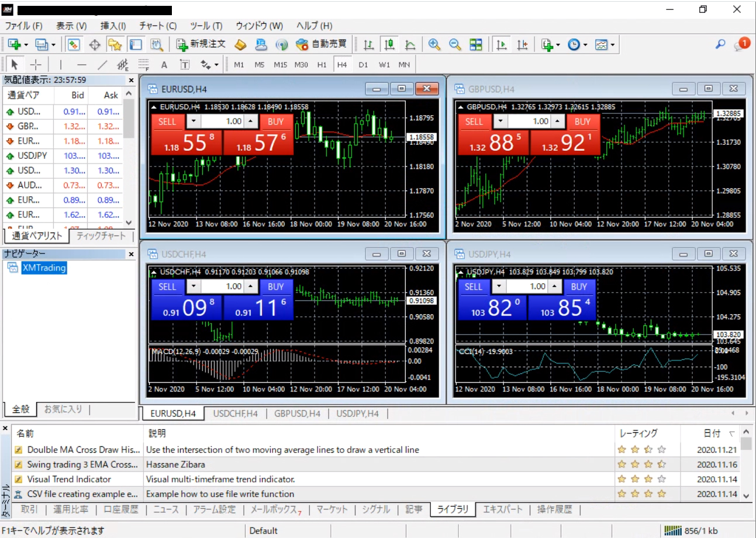The image size is (756, 538).
Task: Open the indicators list dropdown
Action: click(550, 44)
